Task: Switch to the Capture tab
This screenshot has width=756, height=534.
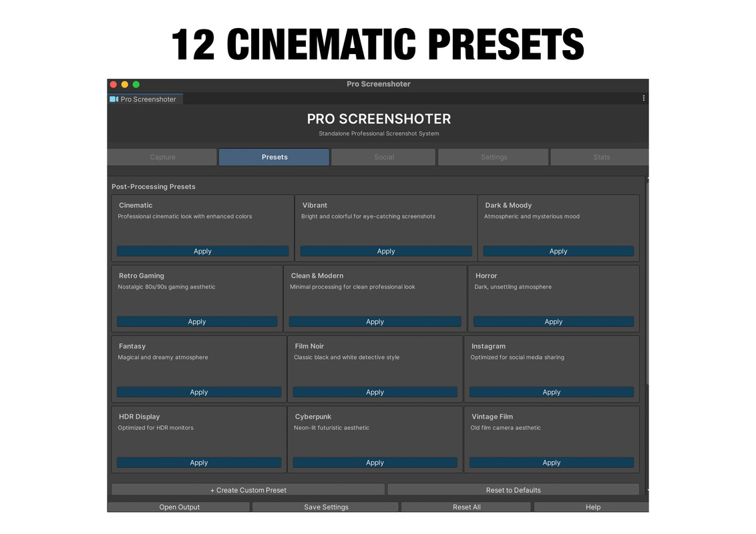Action: coord(162,157)
